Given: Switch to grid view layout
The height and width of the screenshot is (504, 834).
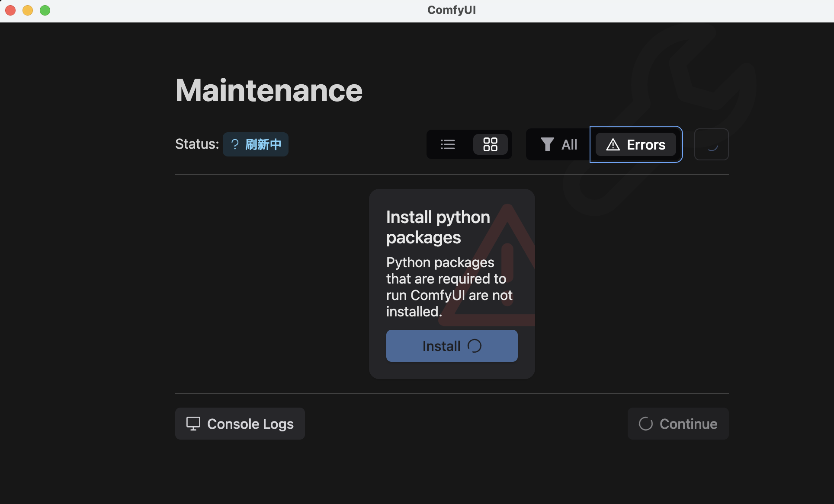Looking at the screenshot, I should coord(490,144).
